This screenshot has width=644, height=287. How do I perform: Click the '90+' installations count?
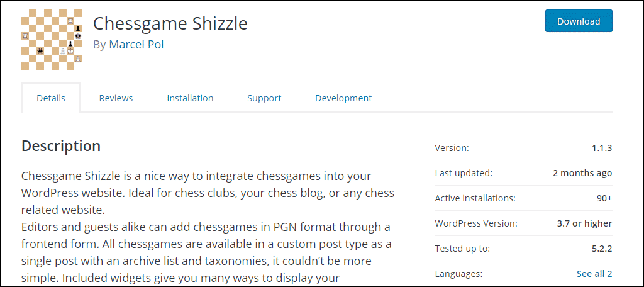pos(603,198)
